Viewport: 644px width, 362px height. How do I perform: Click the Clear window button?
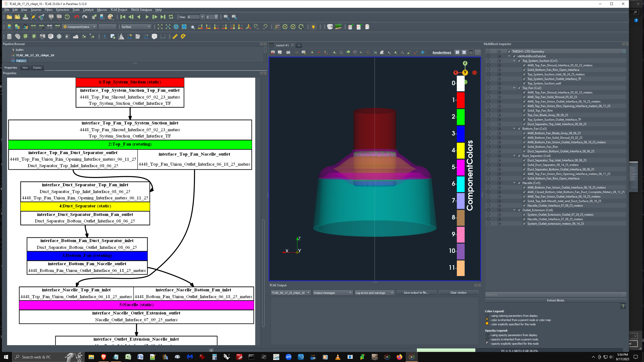coord(458,293)
